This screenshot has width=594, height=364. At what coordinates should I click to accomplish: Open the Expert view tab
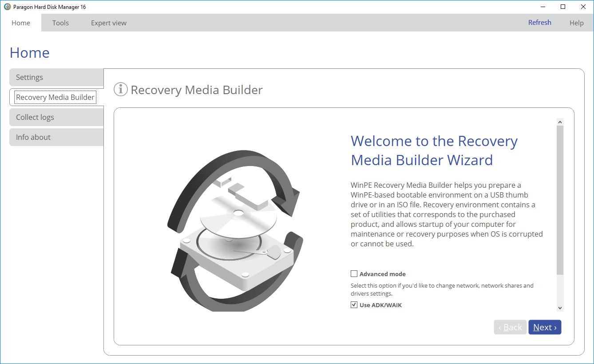coord(109,23)
